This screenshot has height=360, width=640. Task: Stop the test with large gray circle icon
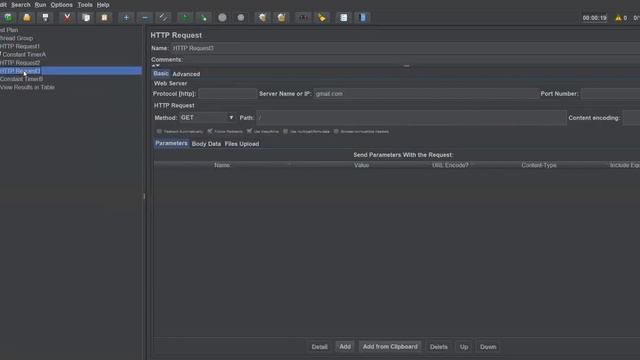(x=222, y=18)
